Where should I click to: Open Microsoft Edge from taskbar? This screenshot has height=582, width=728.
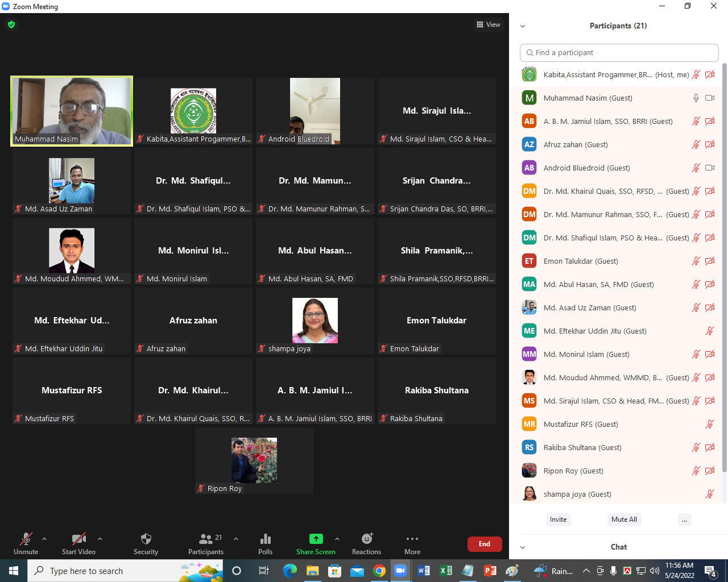click(290, 571)
